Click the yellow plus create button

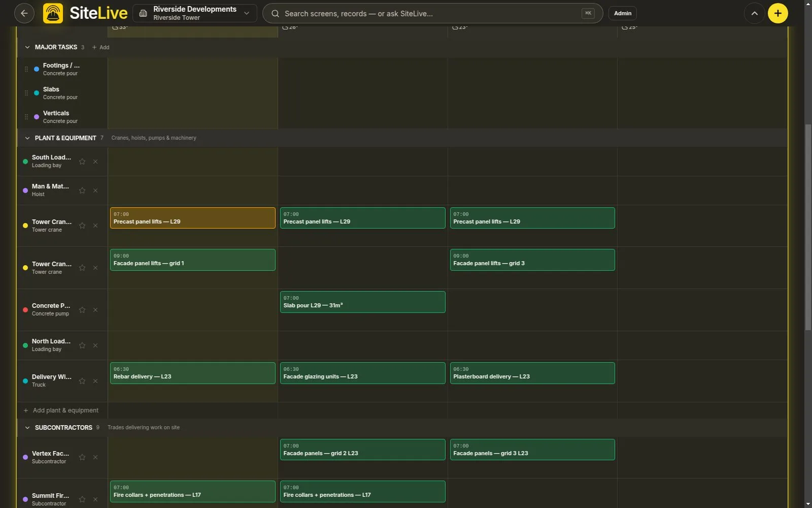tap(777, 13)
